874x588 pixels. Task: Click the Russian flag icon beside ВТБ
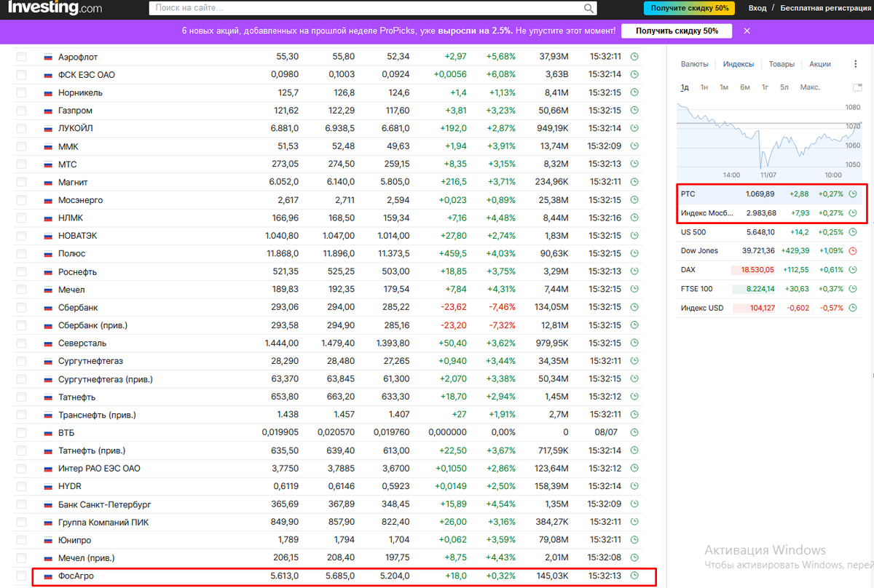tap(48, 433)
